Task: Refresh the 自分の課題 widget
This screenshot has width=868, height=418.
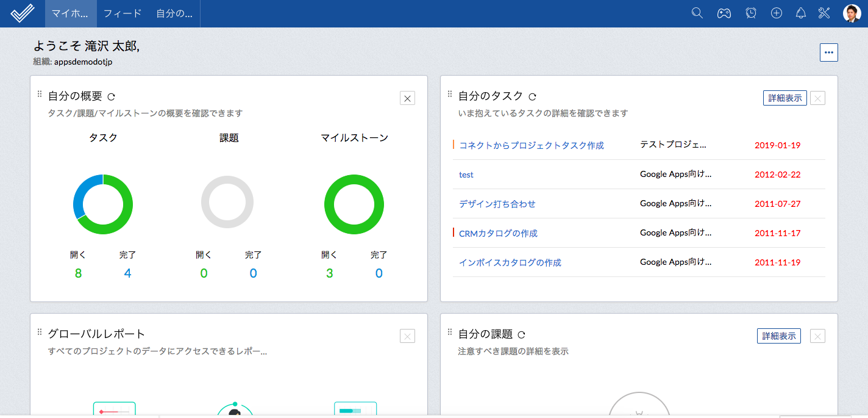Action: pyautogui.click(x=521, y=334)
